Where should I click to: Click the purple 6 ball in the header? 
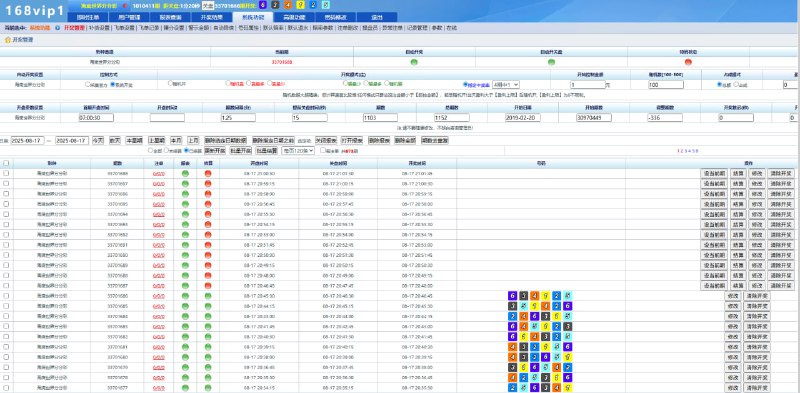point(263,5)
